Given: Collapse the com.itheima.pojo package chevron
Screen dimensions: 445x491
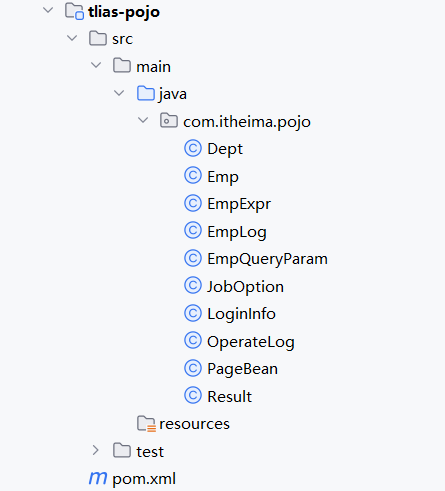Looking at the screenshot, I should click(x=143, y=120).
